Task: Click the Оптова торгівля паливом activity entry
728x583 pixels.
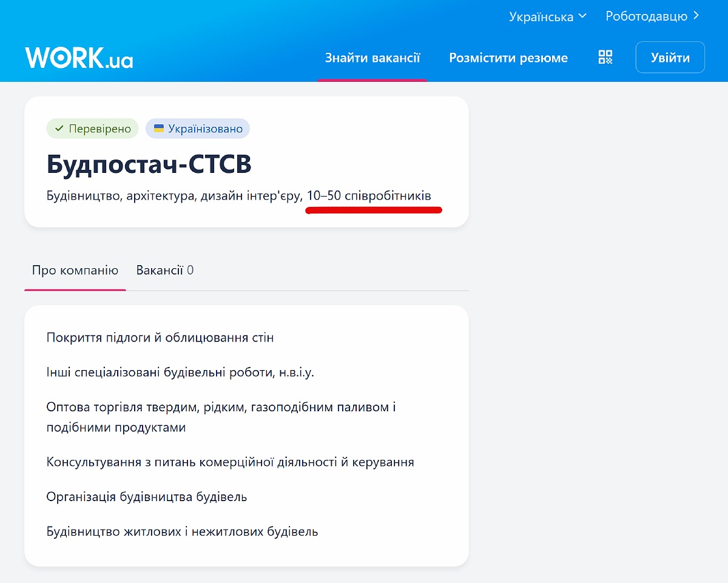Action: click(x=220, y=417)
